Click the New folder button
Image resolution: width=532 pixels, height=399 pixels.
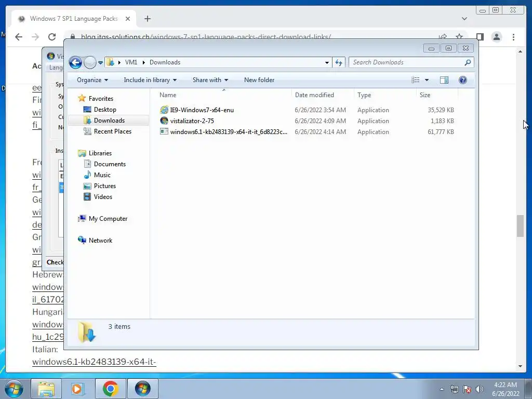click(259, 80)
